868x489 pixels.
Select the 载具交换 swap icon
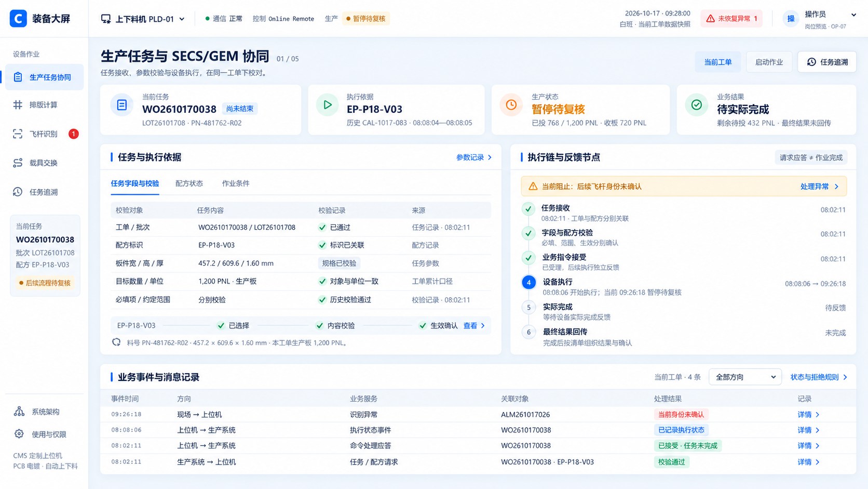18,163
